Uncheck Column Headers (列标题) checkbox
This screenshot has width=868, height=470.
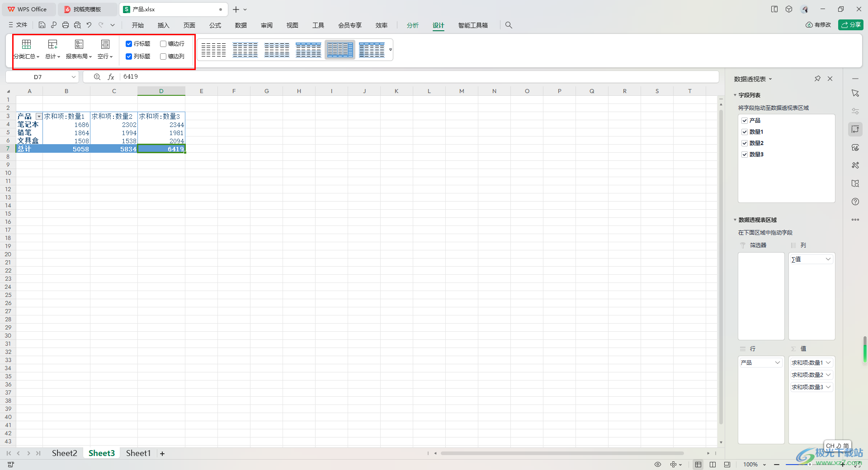tap(129, 56)
